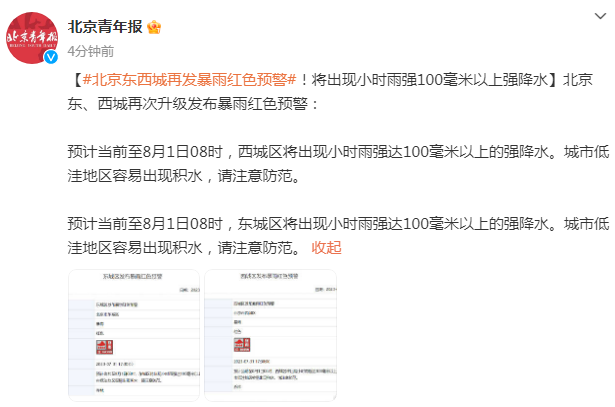Image resolution: width=615 pixels, height=407 pixels.
Task: Click the crown membership icon beside username
Action: coord(153,27)
